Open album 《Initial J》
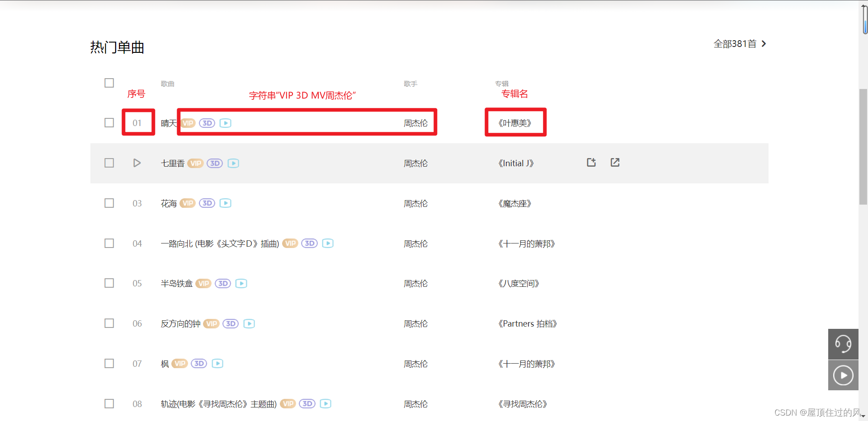868x421 pixels. 516,164
